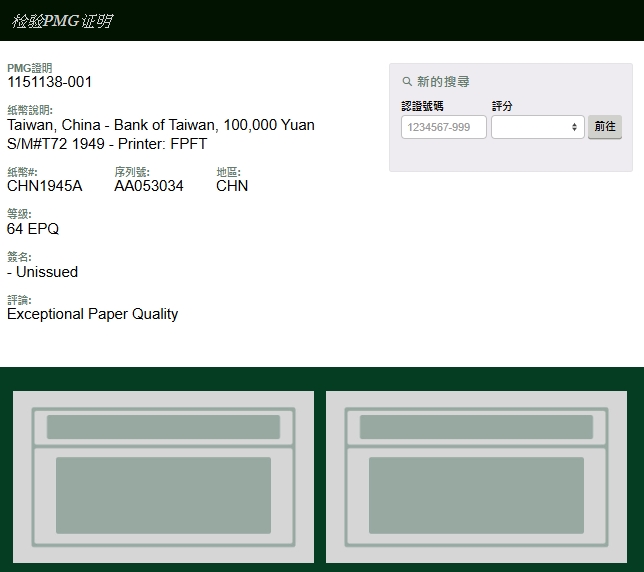644x572 pixels.
Task: Click the S/M#T72 1949 printer line
Action: coord(107,144)
